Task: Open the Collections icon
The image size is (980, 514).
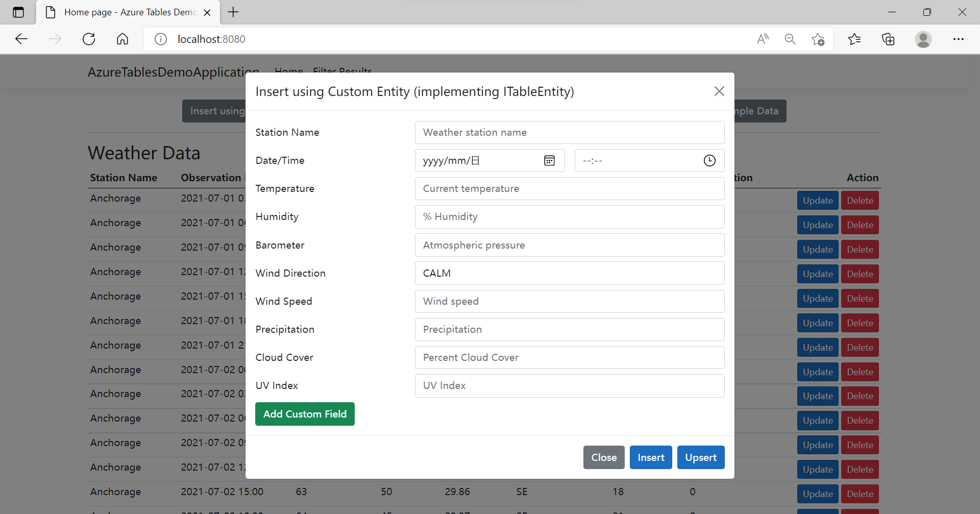Action: tap(888, 39)
